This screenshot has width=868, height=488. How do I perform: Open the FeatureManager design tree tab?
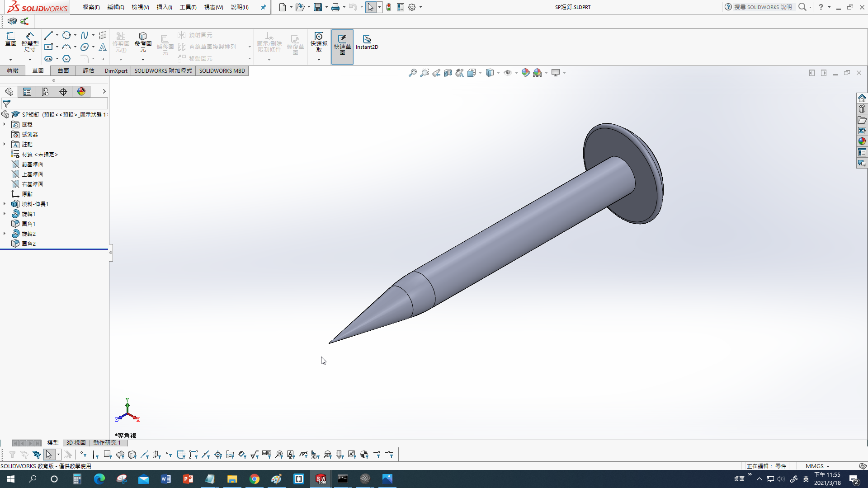[x=9, y=92]
